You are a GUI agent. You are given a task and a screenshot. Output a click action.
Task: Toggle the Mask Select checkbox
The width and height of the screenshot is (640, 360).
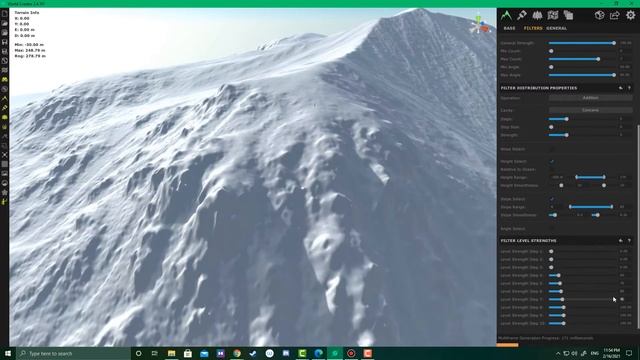(552, 149)
